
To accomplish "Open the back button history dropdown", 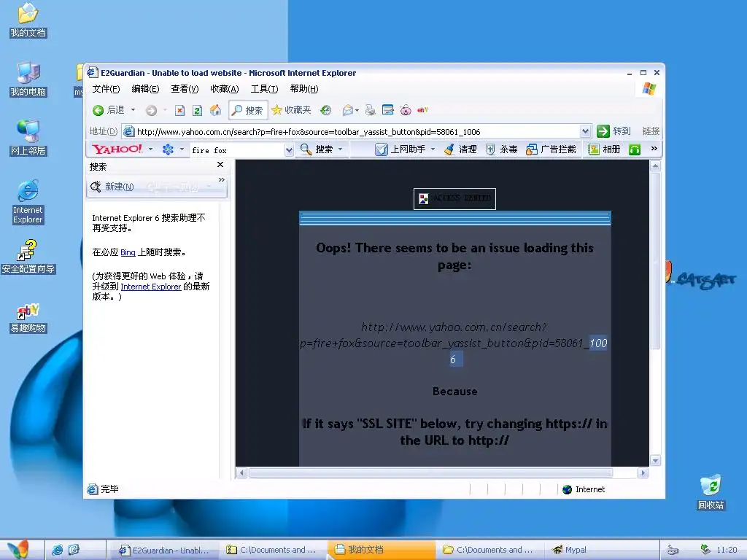I will [x=133, y=110].
